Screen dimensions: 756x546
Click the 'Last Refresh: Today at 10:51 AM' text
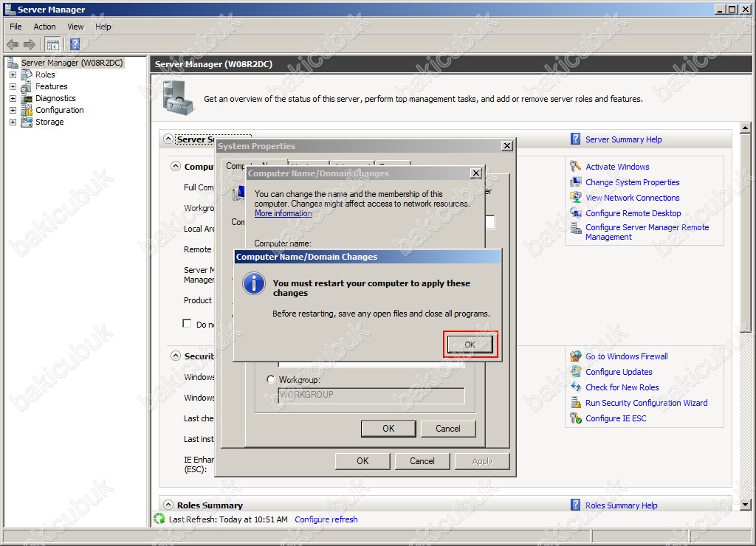click(228, 519)
